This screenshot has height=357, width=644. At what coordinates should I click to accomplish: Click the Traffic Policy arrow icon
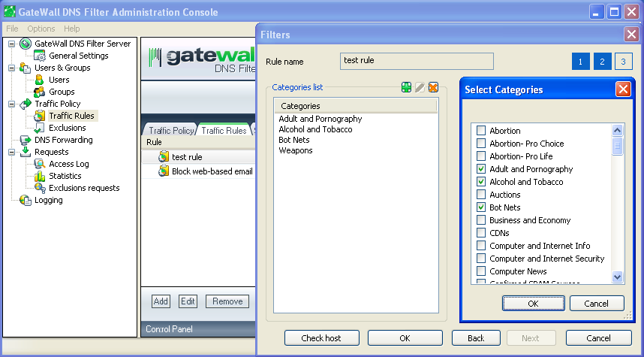click(26, 104)
